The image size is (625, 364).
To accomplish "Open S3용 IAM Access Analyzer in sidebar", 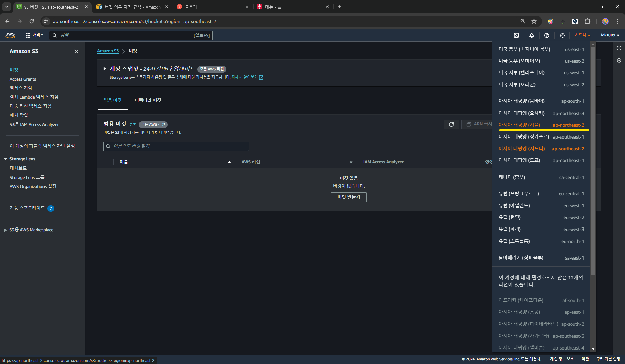I will click(x=34, y=125).
